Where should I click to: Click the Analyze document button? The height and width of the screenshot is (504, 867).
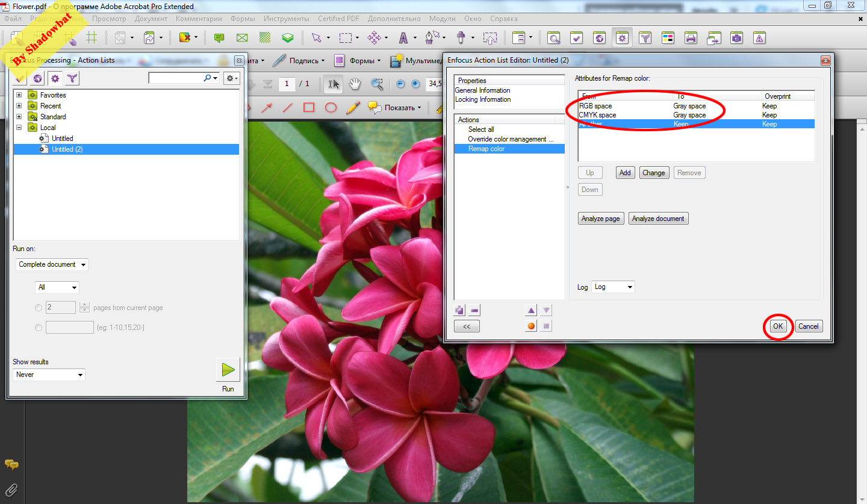pyautogui.click(x=659, y=219)
